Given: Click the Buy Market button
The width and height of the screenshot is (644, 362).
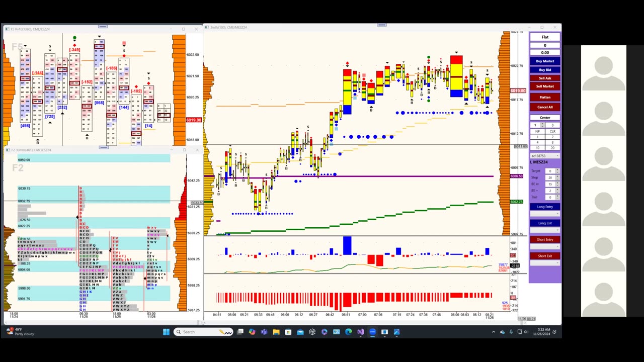Looking at the screenshot, I should 545,61.
